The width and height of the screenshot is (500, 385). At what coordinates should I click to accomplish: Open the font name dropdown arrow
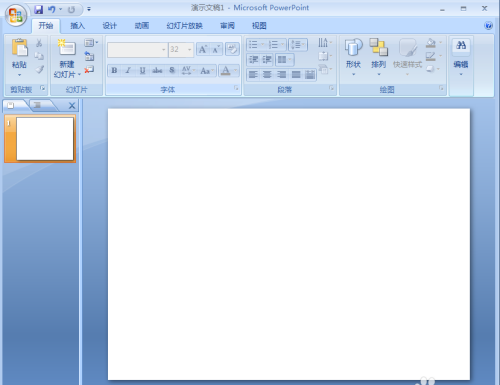pyautogui.click(x=163, y=50)
